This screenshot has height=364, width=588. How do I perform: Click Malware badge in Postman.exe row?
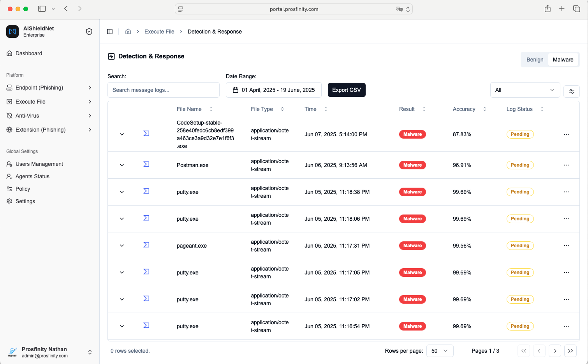click(412, 165)
